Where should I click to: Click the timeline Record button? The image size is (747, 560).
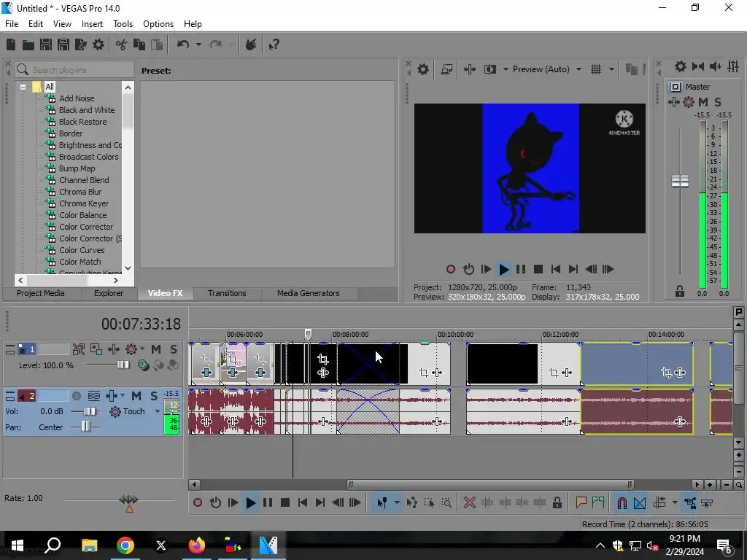click(198, 503)
